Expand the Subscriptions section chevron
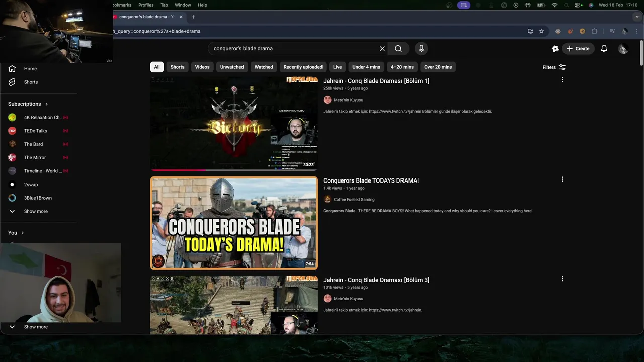 [47, 104]
